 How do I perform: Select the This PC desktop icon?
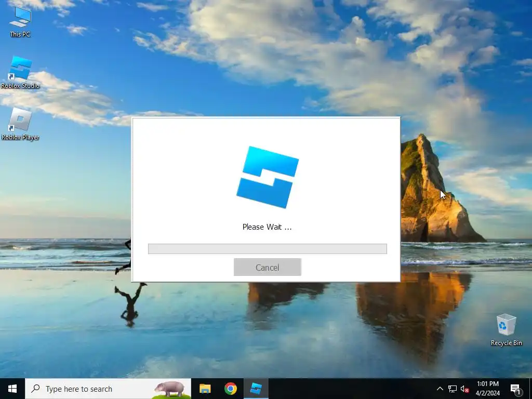coord(20,22)
